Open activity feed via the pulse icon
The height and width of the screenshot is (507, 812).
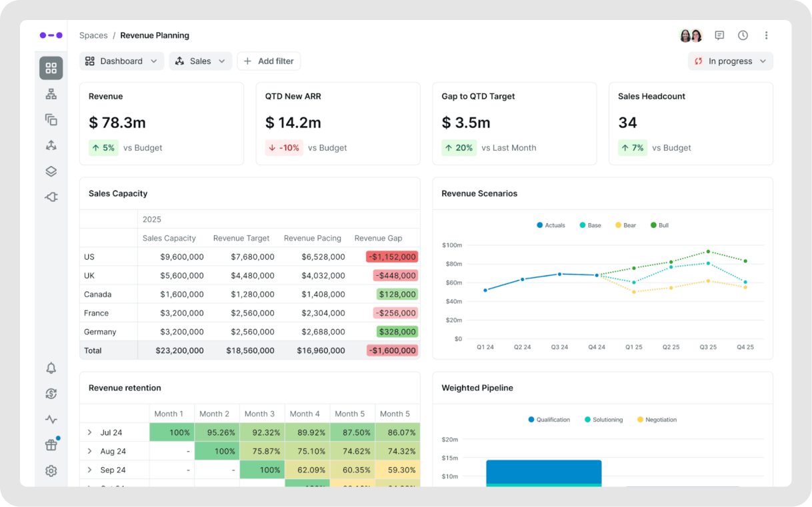click(x=51, y=419)
